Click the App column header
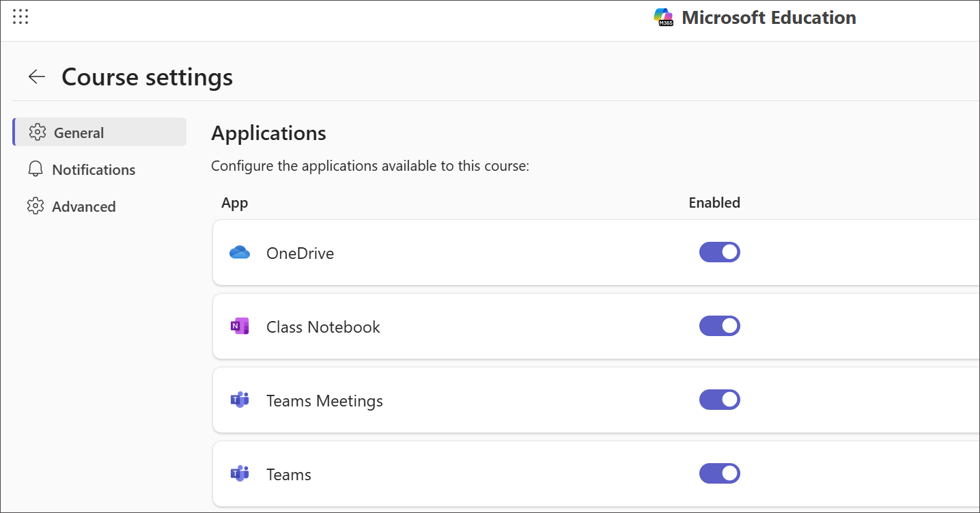980x513 pixels. click(x=234, y=203)
